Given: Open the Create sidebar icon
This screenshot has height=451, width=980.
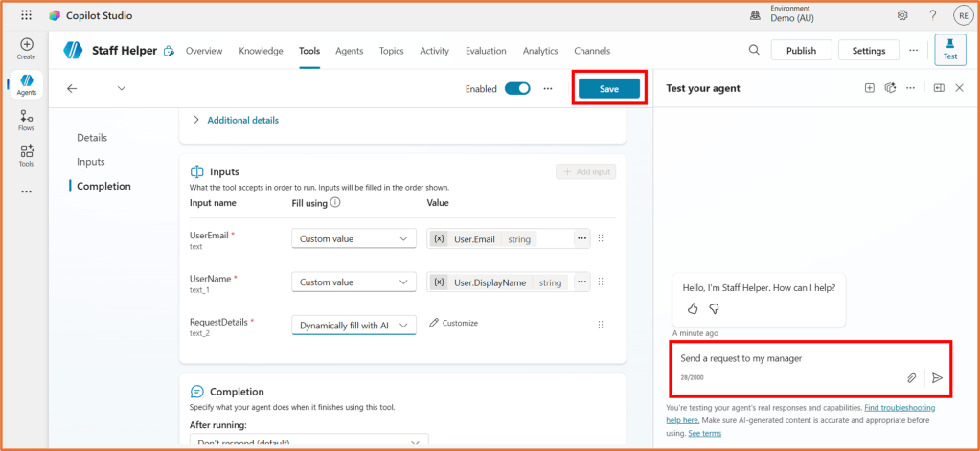Looking at the screenshot, I should click(x=26, y=48).
